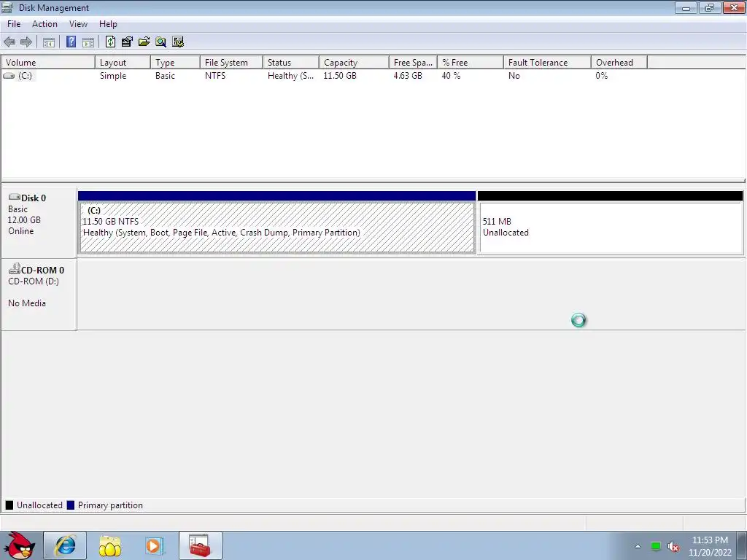Screen dimensions: 747x560
Task: Click the C: volume drive icon in list
Action: coord(9,76)
